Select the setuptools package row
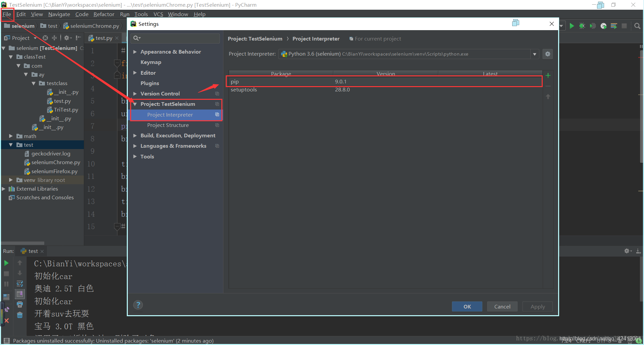 coord(385,89)
